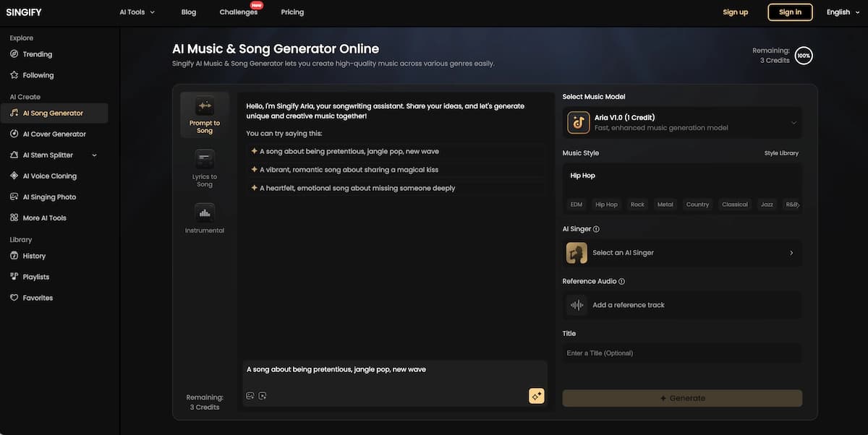Add a reference track
Image resolution: width=868 pixels, height=435 pixels.
[x=682, y=305]
